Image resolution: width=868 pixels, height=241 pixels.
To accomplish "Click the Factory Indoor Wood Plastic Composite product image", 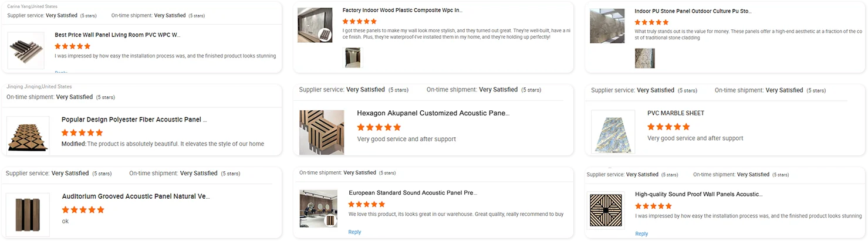I will click(315, 26).
